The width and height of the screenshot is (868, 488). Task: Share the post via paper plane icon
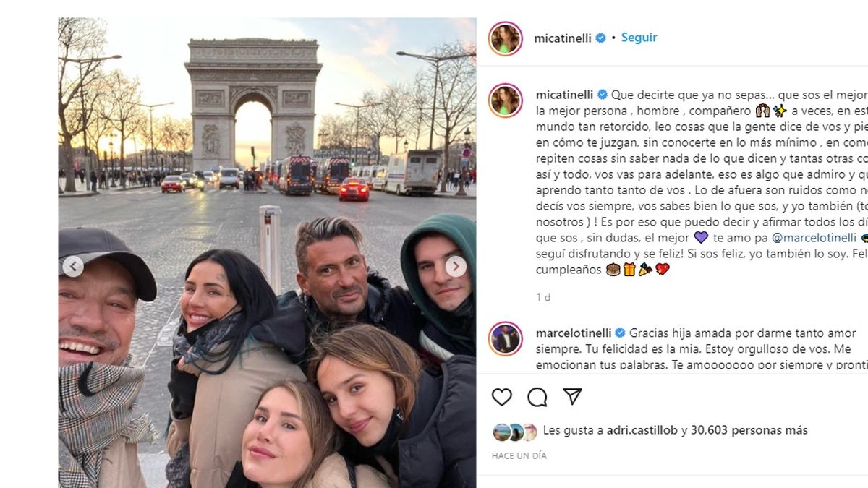click(x=572, y=396)
